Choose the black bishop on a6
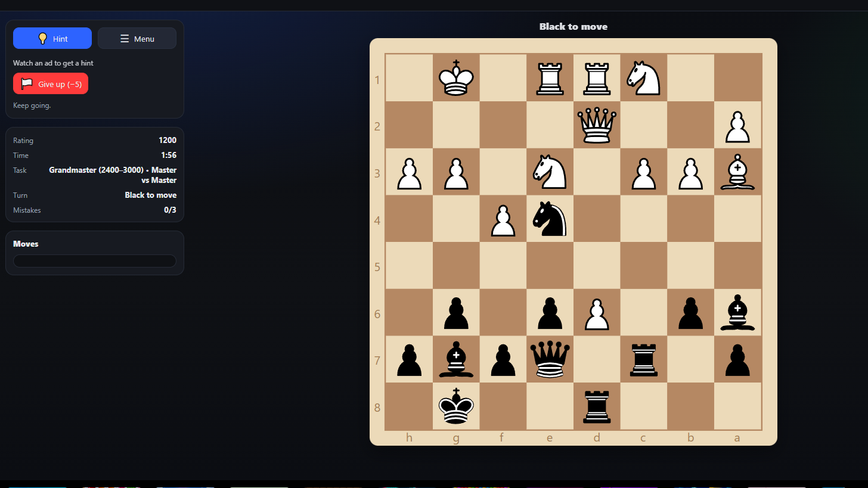The height and width of the screenshot is (488, 868). coord(737,313)
